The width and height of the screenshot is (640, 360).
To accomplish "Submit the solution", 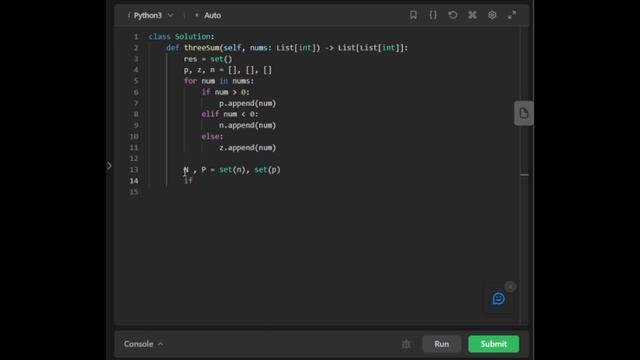I will coord(493,344).
